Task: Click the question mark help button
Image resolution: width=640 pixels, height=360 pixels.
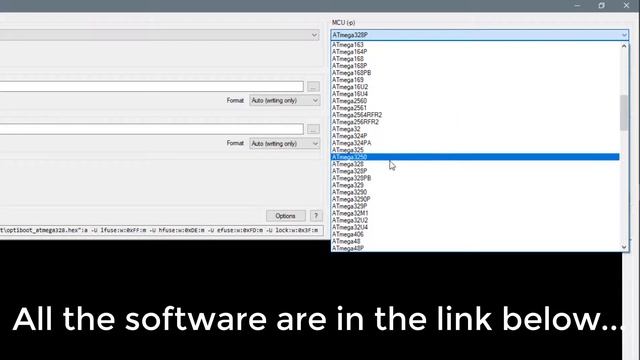Action: (x=316, y=216)
